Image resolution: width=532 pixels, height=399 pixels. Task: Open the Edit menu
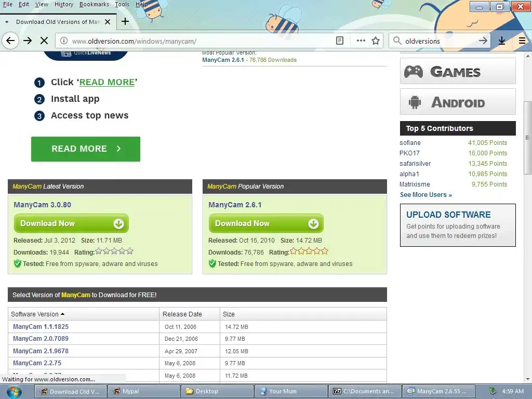[x=23, y=4]
